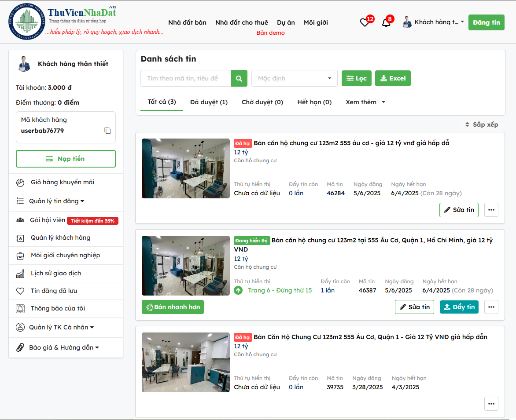This screenshot has height=420, width=516.
Task: Open the Mặc định dropdown
Action: (294, 78)
